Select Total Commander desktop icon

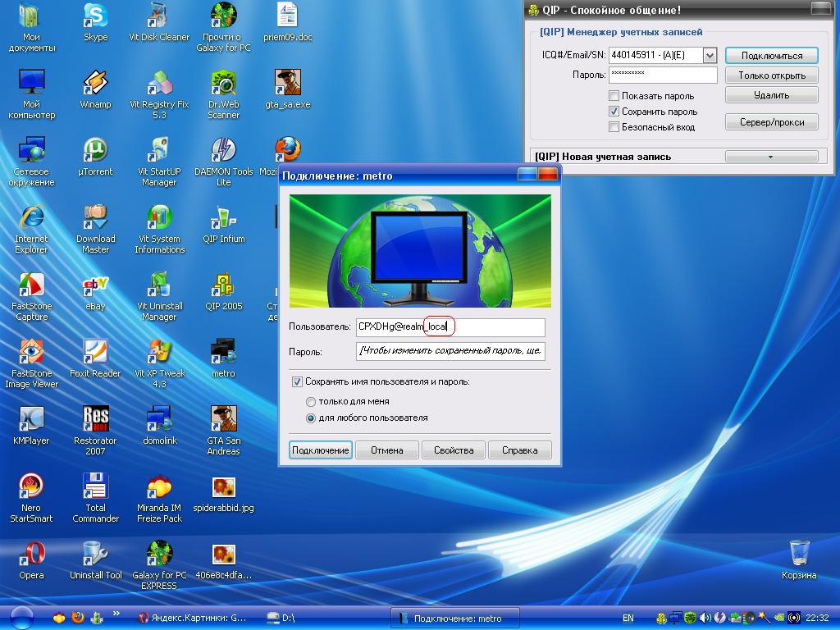coord(95,498)
